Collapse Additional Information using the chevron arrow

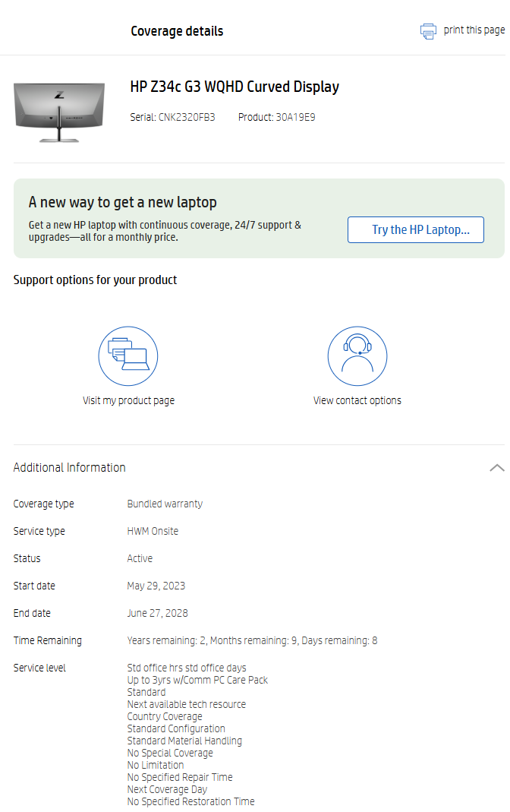tap(496, 468)
